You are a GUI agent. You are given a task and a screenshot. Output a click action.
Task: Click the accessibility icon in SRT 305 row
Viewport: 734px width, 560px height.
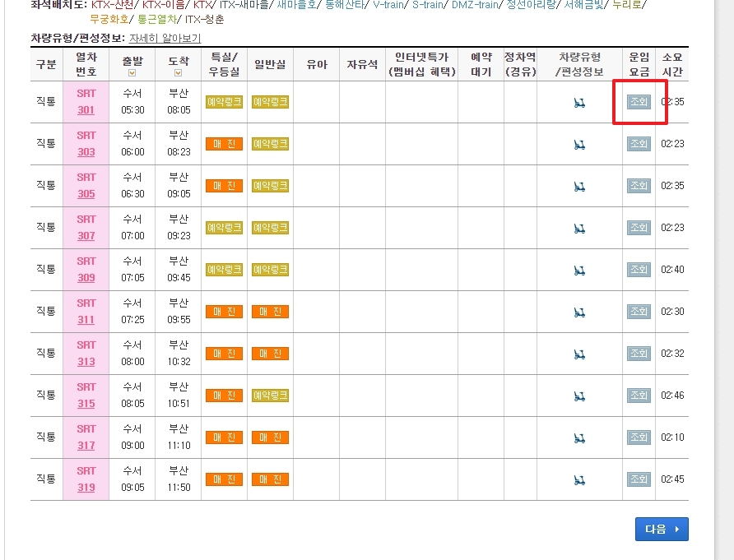point(580,185)
